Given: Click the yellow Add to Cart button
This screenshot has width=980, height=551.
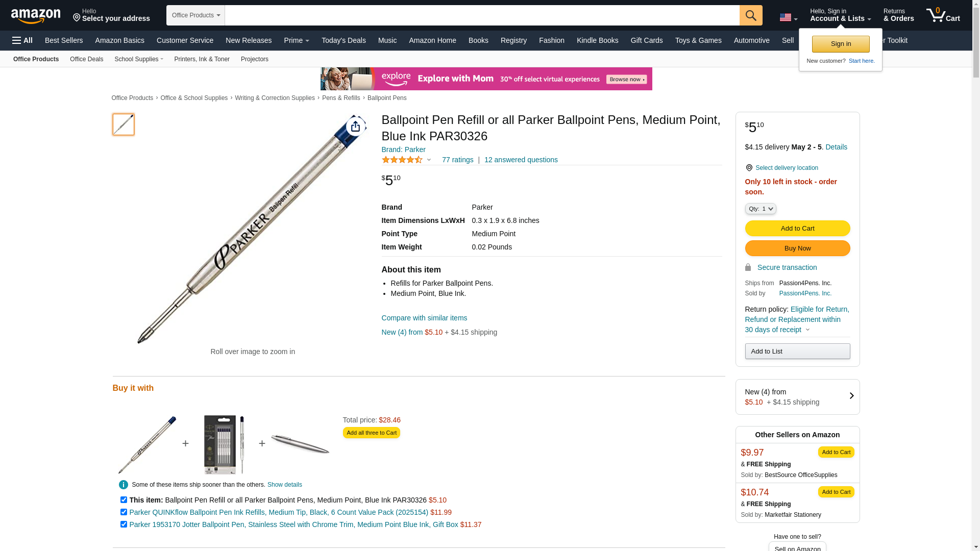Looking at the screenshot, I should 797,228.
